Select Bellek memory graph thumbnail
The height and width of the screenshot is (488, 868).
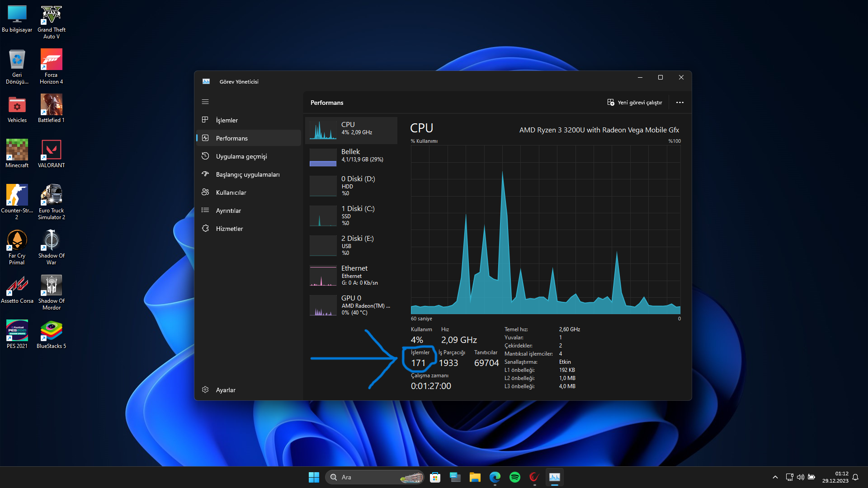click(323, 158)
